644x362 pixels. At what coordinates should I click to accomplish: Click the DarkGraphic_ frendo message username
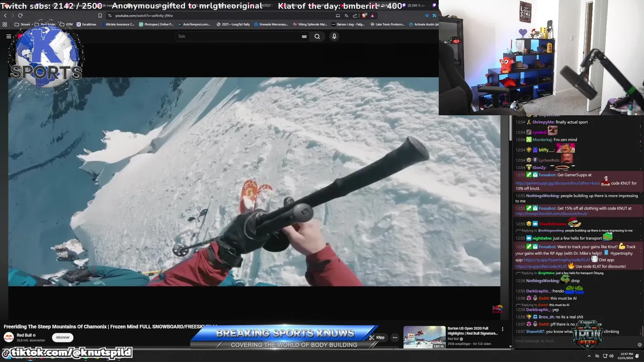click(x=538, y=291)
